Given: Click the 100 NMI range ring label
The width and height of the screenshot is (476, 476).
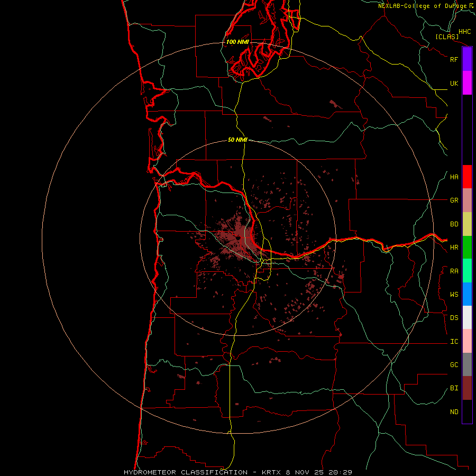Looking at the screenshot, I should coord(237,42).
